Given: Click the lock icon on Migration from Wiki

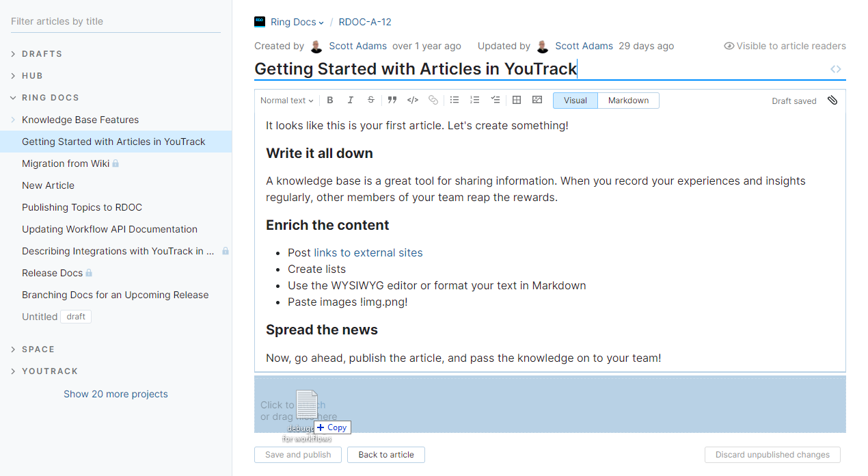Looking at the screenshot, I should point(116,163).
